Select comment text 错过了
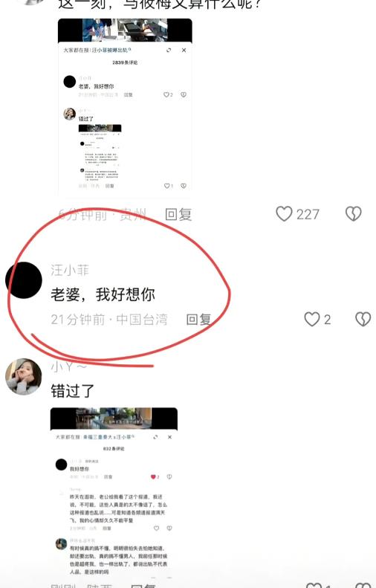This screenshot has width=376, height=588. [x=72, y=391]
